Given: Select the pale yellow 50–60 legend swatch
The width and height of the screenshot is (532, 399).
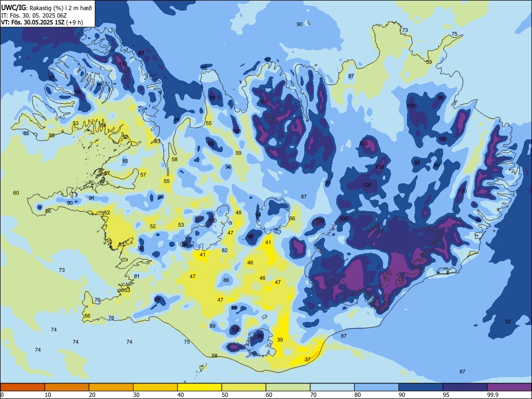Looking at the screenshot, I should point(244,387).
